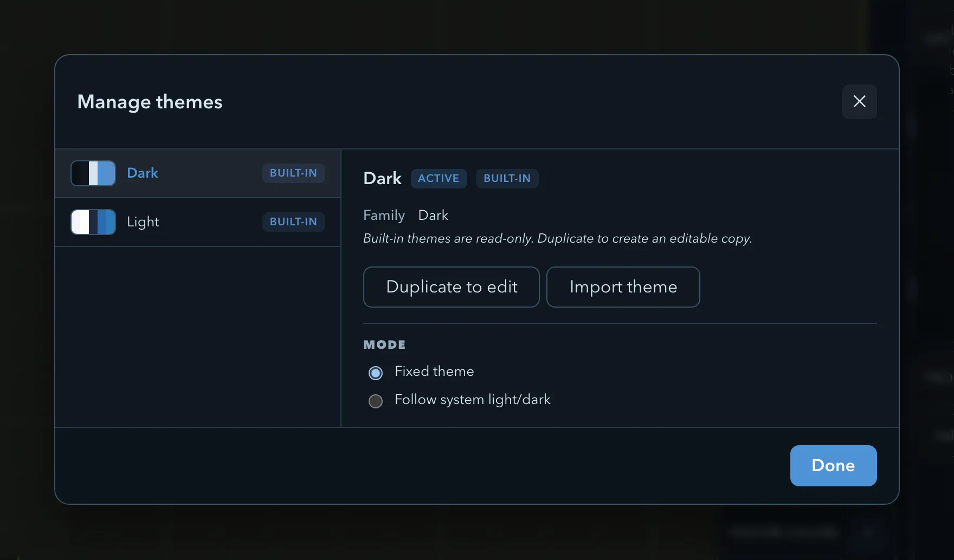Select Fixed theme radio option
Image resolution: width=954 pixels, height=560 pixels.
tap(376, 373)
